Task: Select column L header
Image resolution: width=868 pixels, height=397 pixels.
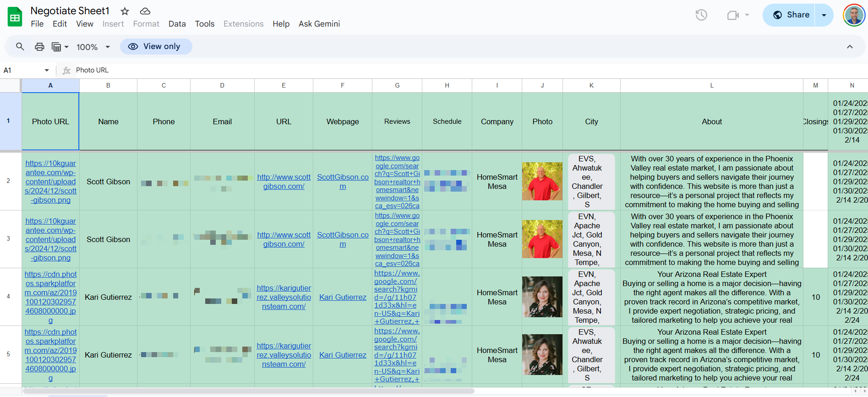Action: tap(711, 85)
